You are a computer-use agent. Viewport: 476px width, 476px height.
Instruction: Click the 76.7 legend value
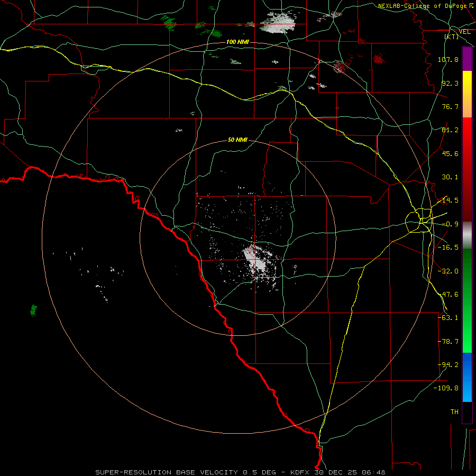[x=450, y=106]
